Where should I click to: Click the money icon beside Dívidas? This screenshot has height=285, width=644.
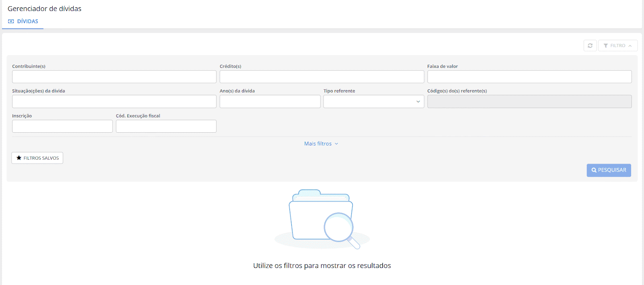click(x=11, y=21)
